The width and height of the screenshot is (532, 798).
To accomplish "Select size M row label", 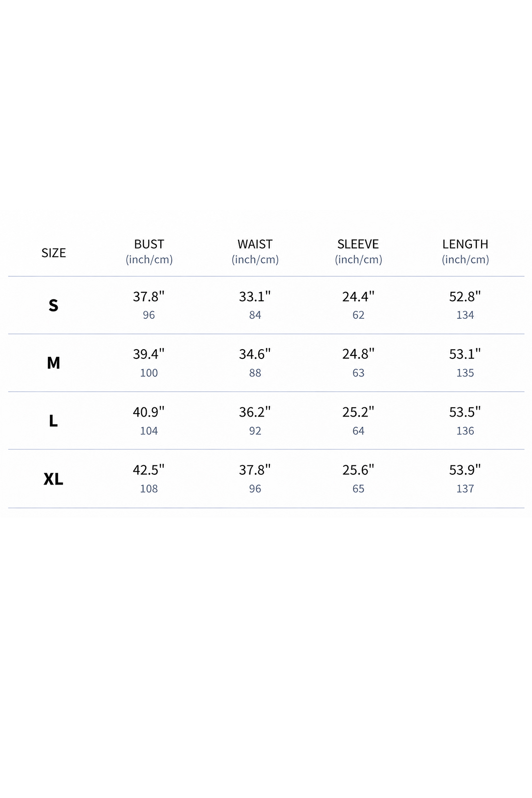I will [53, 363].
